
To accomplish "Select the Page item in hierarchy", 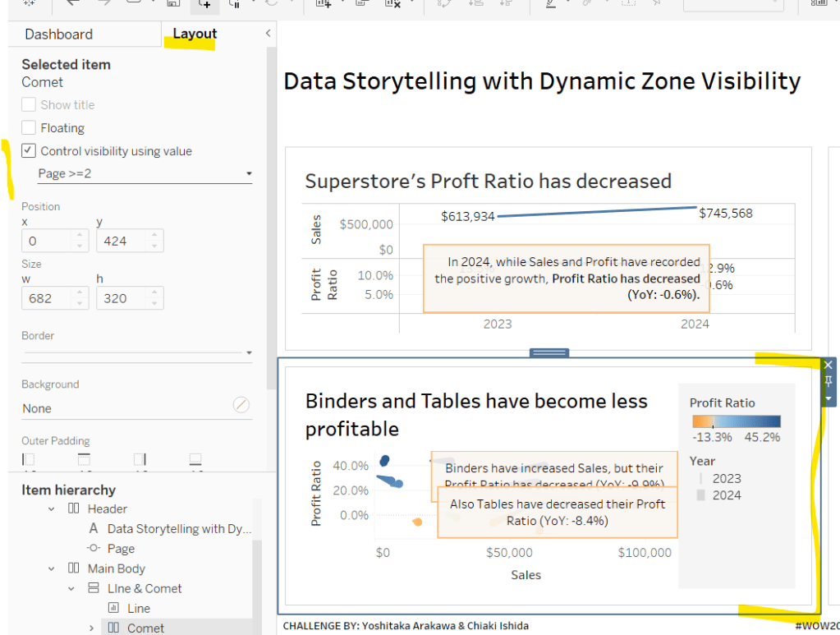I will click(120, 549).
